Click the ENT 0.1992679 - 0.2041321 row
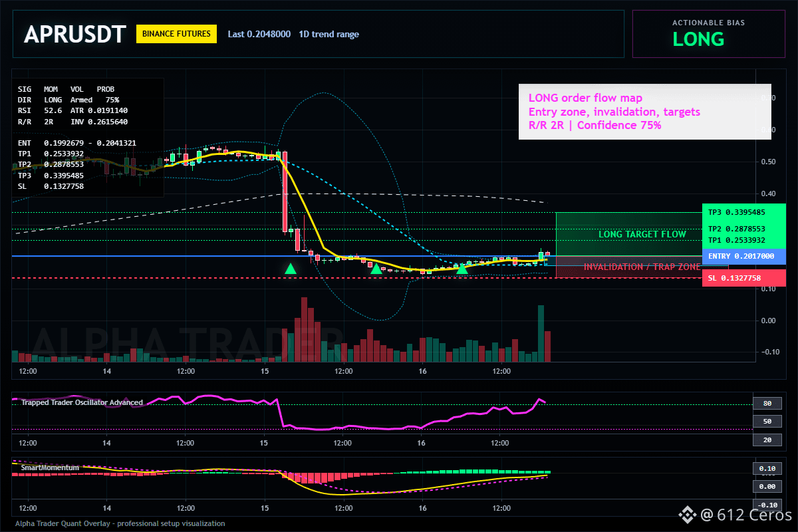798x532 pixels. (x=76, y=143)
